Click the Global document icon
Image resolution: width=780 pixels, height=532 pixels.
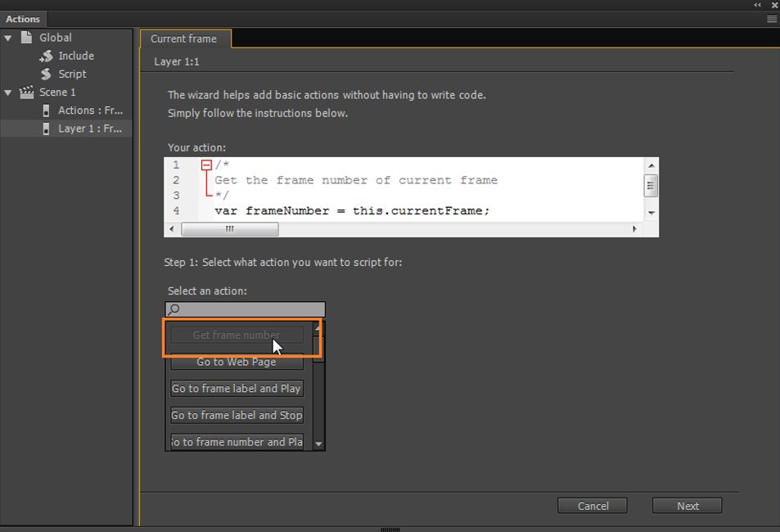coord(26,38)
